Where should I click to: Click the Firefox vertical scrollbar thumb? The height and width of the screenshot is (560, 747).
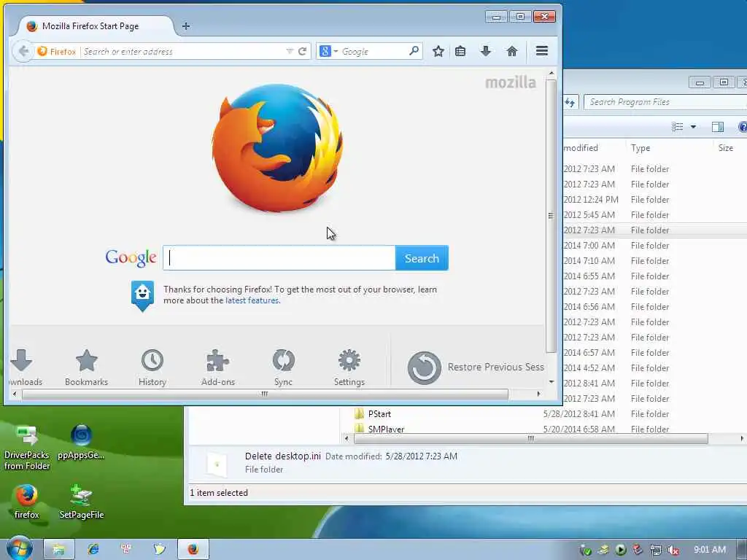coord(551,216)
